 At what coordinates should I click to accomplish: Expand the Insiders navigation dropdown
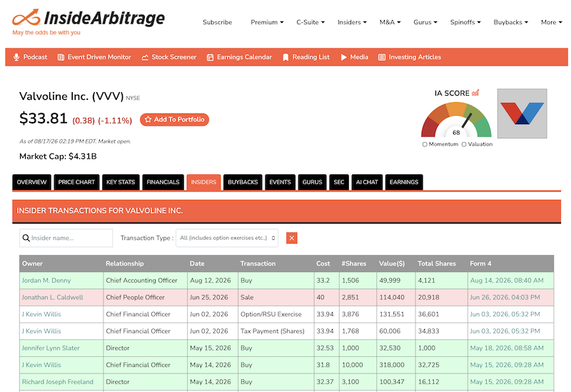tap(352, 22)
